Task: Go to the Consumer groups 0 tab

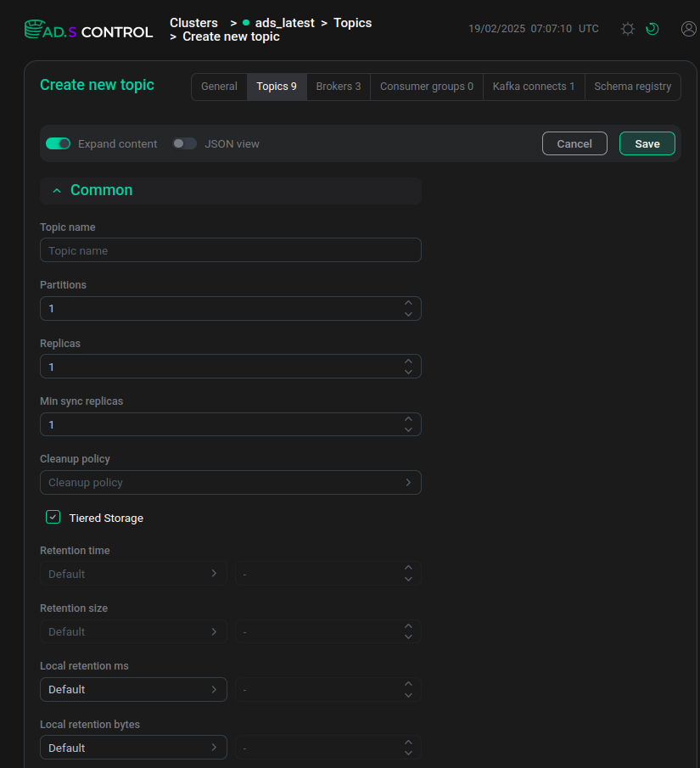Action: click(427, 87)
